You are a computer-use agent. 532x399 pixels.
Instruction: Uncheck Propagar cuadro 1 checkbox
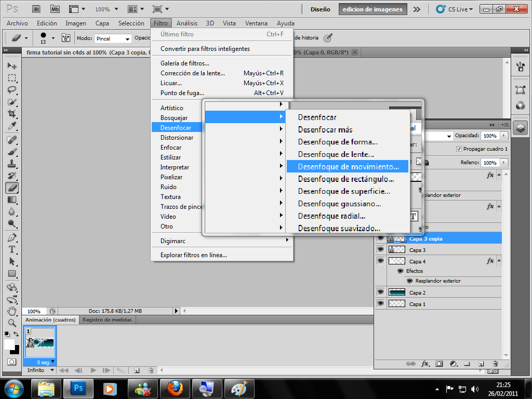pos(459,149)
